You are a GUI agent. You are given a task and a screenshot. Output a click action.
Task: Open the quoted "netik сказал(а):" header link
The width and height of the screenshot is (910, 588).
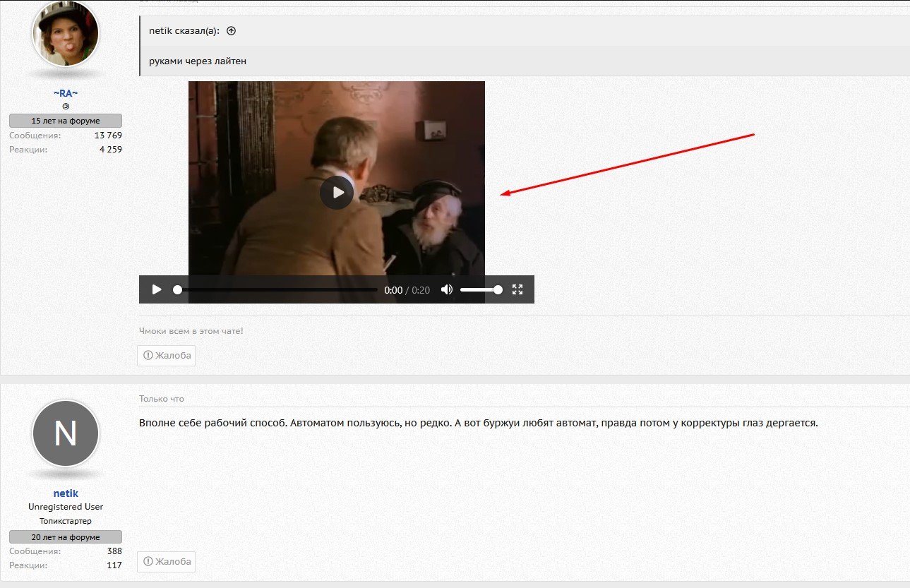(184, 31)
